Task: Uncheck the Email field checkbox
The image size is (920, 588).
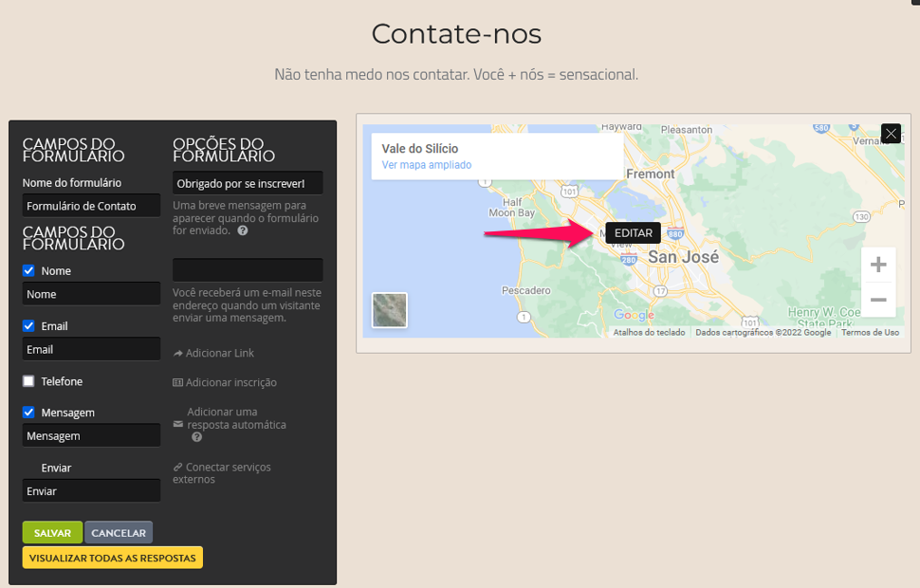Action: [28, 325]
